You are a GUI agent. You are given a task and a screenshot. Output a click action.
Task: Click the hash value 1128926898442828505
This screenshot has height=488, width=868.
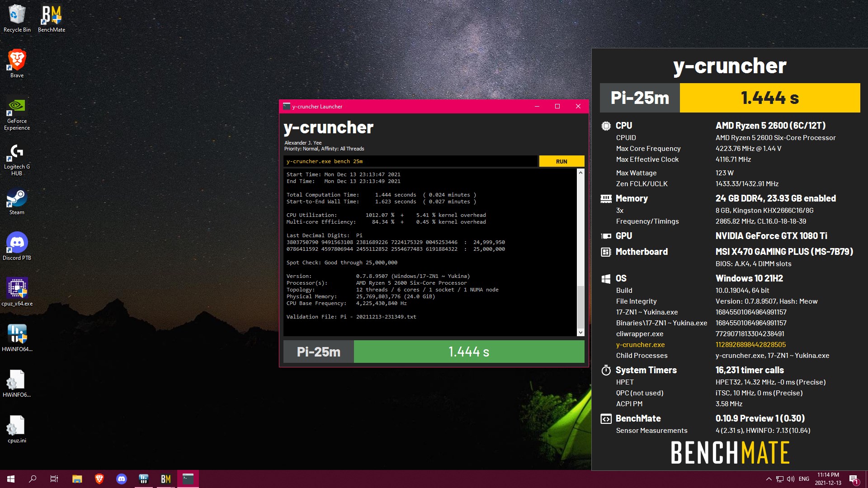(750, 345)
